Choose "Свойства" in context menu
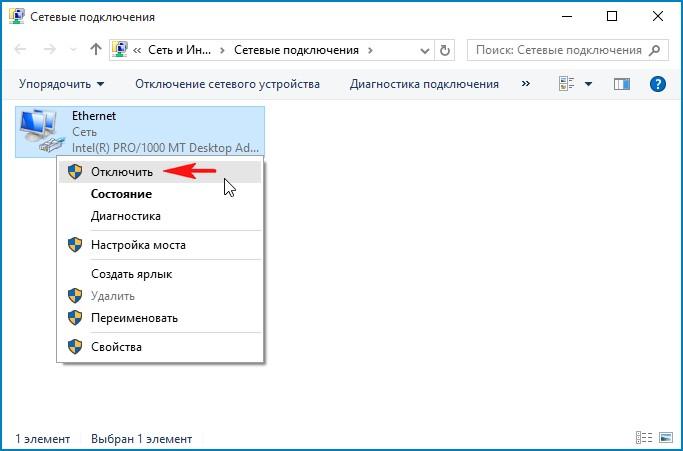 pos(160,347)
